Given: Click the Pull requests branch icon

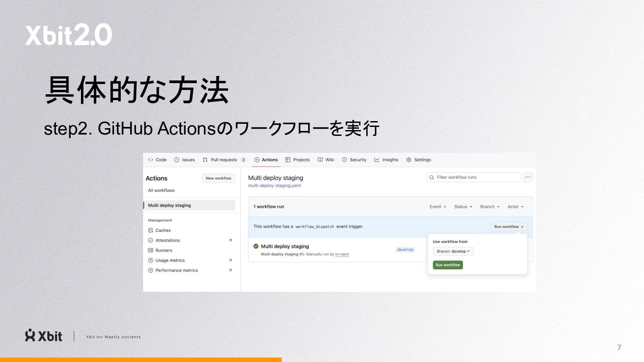Looking at the screenshot, I should click(205, 160).
